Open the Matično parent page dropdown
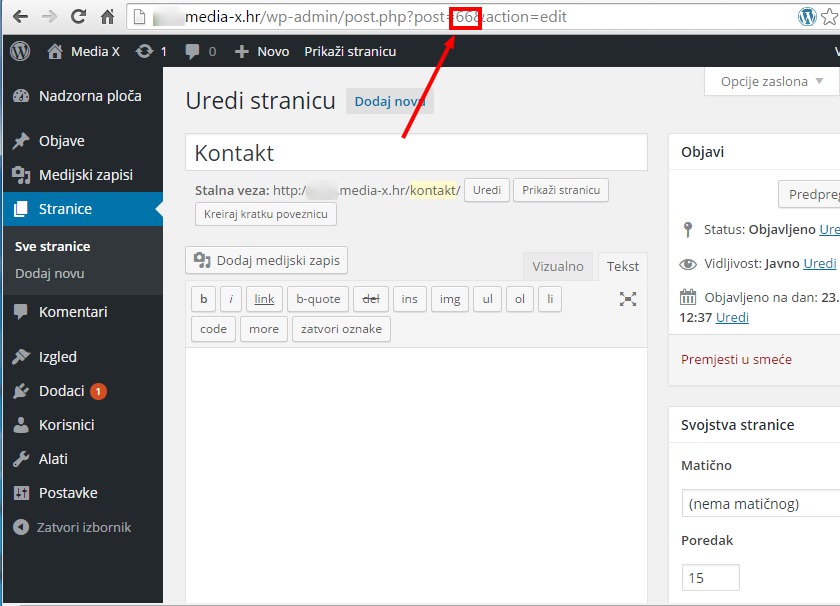The width and height of the screenshot is (840, 606). (x=761, y=504)
